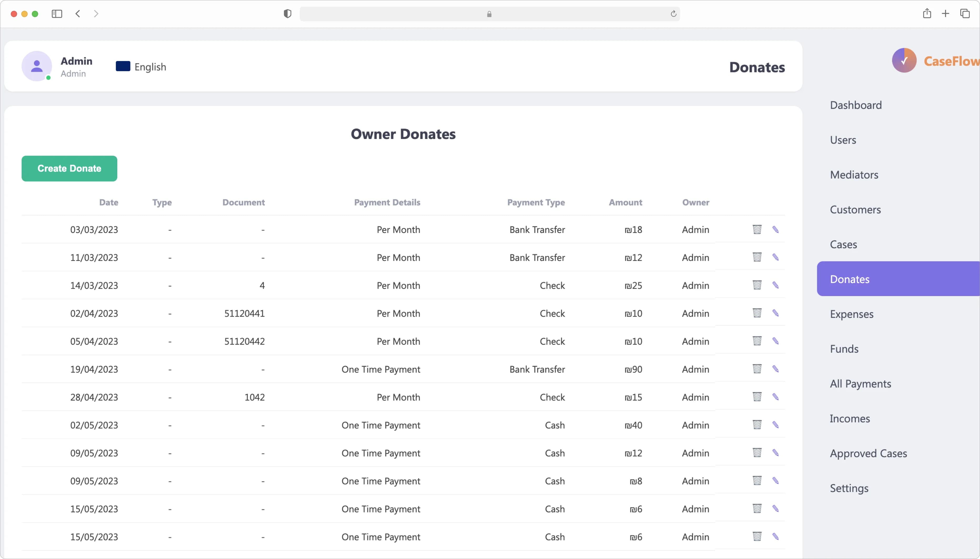
Task: Click the Create Donate button
Action: click(69, 168)
